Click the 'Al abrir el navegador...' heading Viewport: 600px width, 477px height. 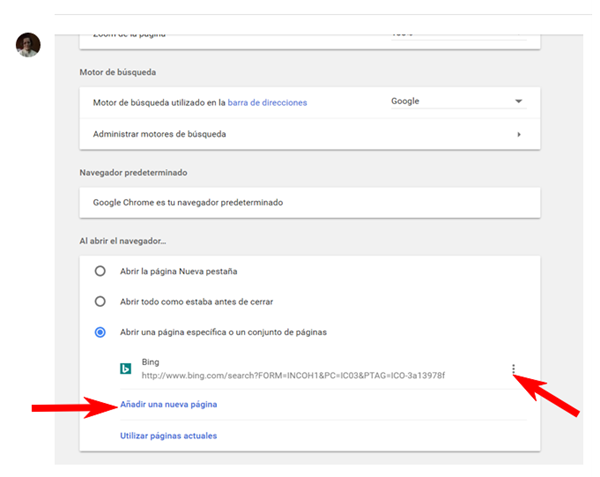tap(130, 241)
